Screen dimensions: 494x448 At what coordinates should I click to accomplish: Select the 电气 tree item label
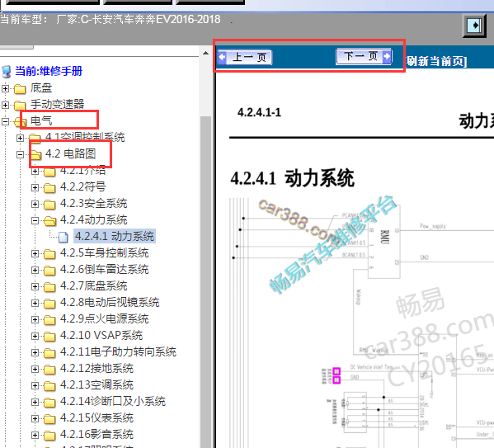41,120
